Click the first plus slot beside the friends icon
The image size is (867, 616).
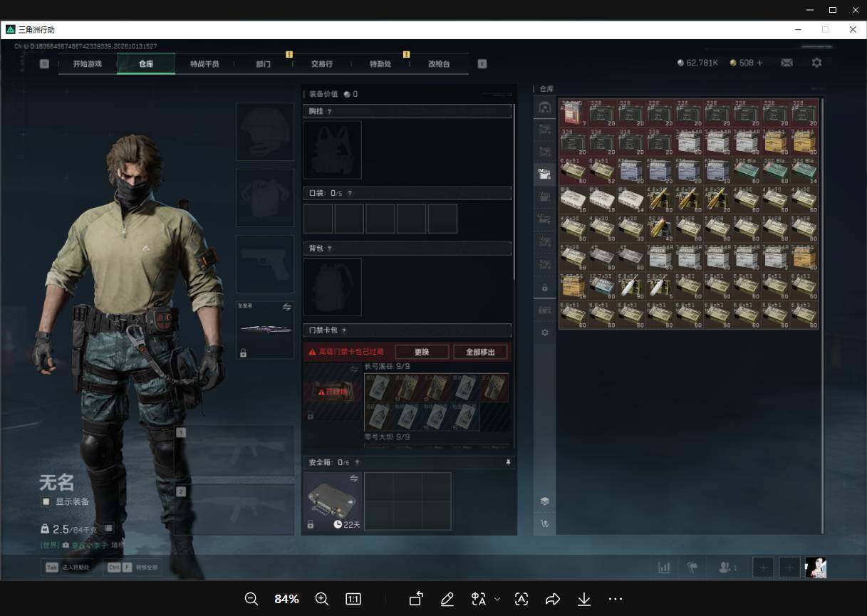point(763,568)
